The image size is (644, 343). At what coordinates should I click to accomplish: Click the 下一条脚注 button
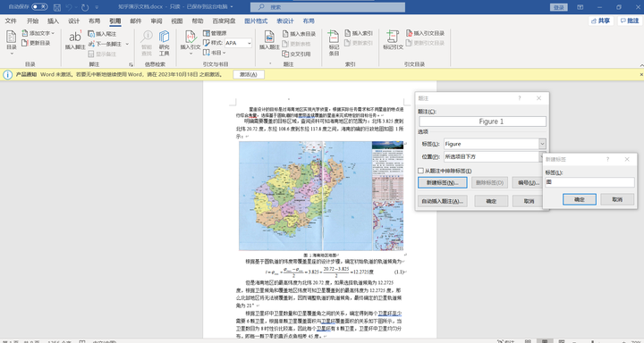click(x=106, y=44)
